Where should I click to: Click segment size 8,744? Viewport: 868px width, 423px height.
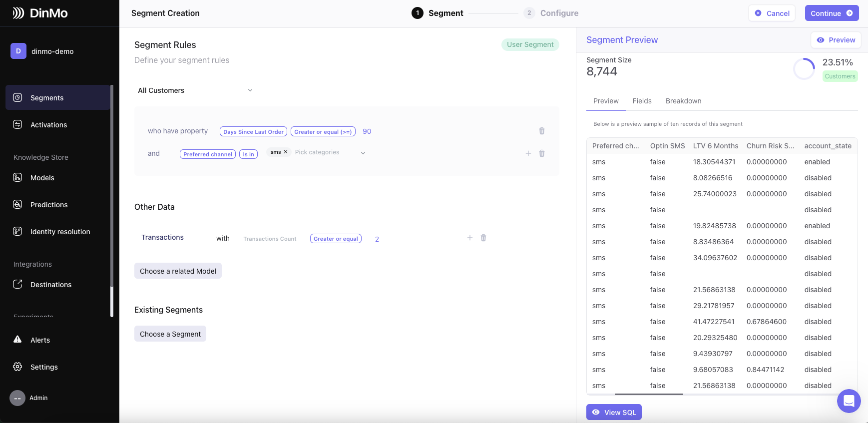[x=602, y=71]
